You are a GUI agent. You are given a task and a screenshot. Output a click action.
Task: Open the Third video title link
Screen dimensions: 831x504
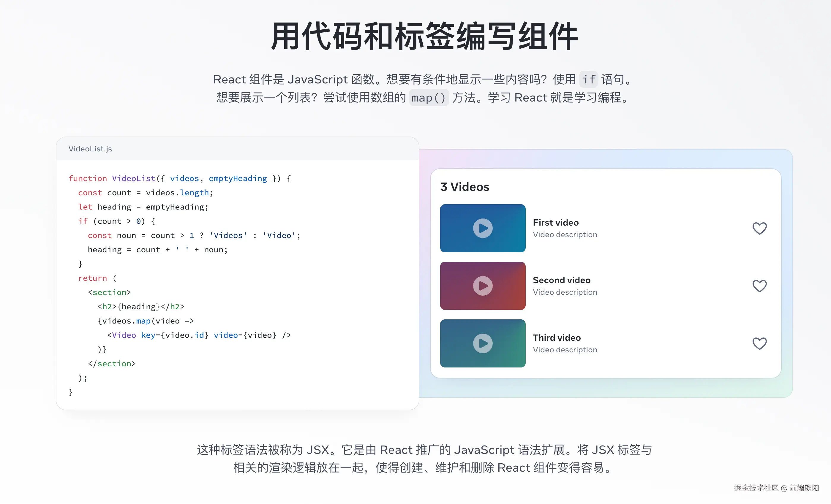[x=557, y=337]
